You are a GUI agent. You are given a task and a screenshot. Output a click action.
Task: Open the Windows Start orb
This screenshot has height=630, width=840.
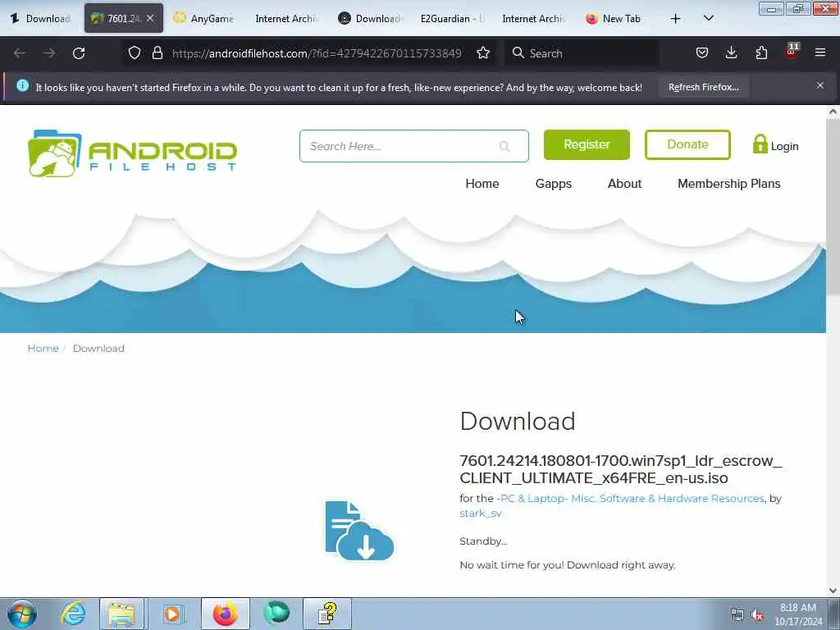click(22, 614)
